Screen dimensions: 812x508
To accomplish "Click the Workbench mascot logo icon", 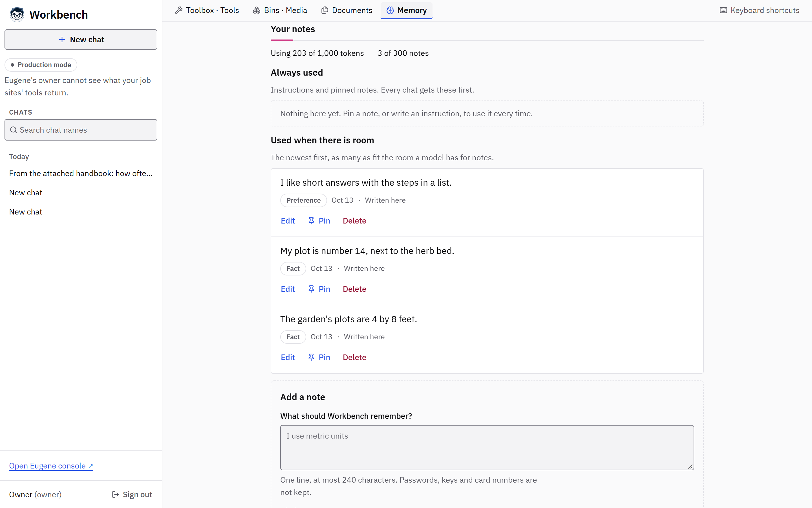I will pyautogui.click(x=17, y=15).
